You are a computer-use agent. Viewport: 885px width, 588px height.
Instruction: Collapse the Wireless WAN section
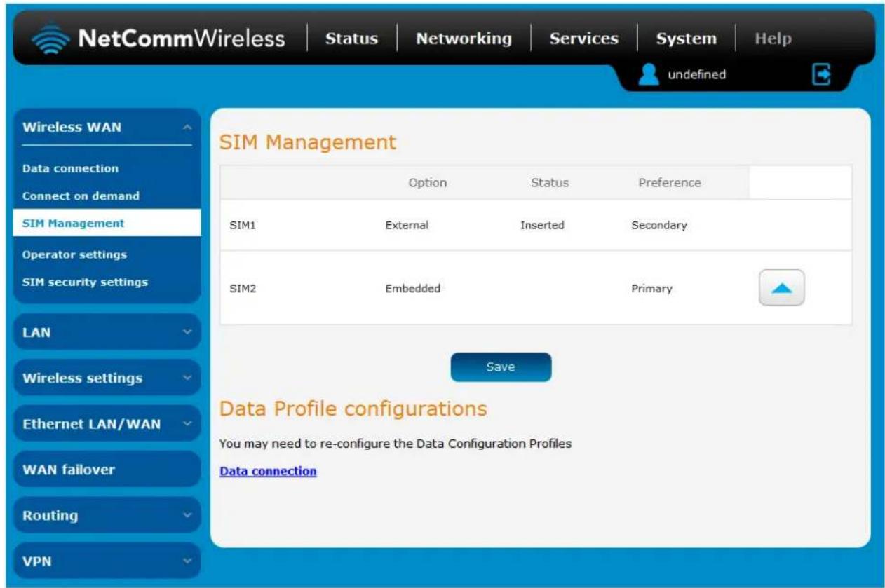tap(107, 127)
